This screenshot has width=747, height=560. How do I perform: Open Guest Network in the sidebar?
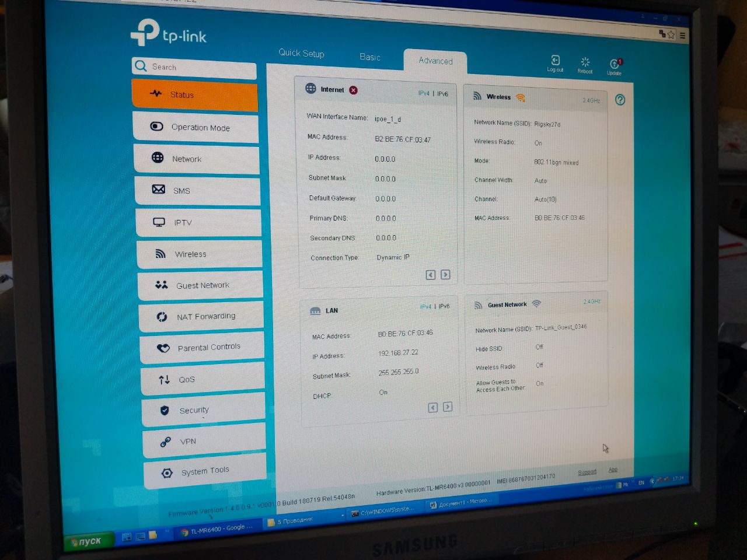(201, 285)
